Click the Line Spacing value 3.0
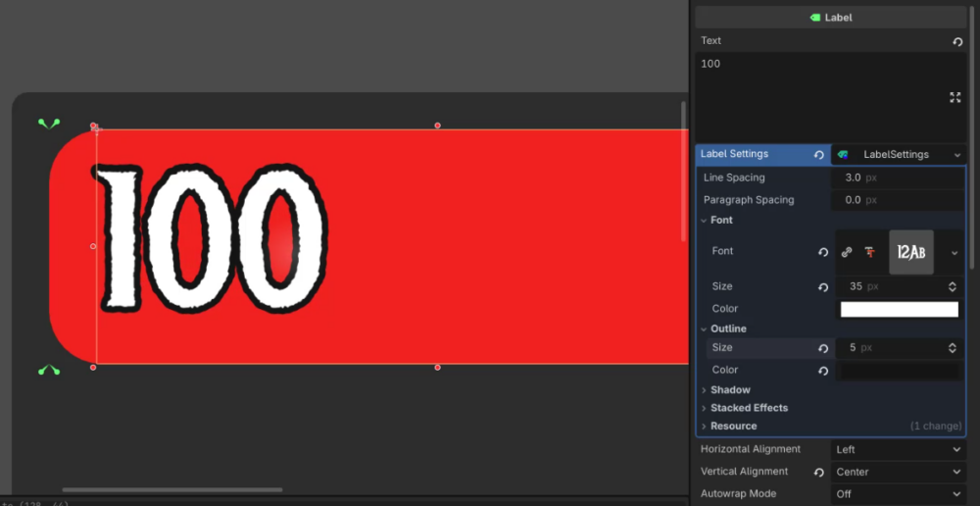The height and width of the screenshot is (506, 980). pos(898,178)
